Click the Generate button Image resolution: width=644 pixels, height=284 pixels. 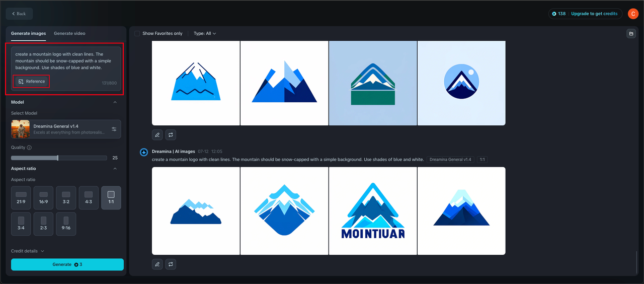67,264
